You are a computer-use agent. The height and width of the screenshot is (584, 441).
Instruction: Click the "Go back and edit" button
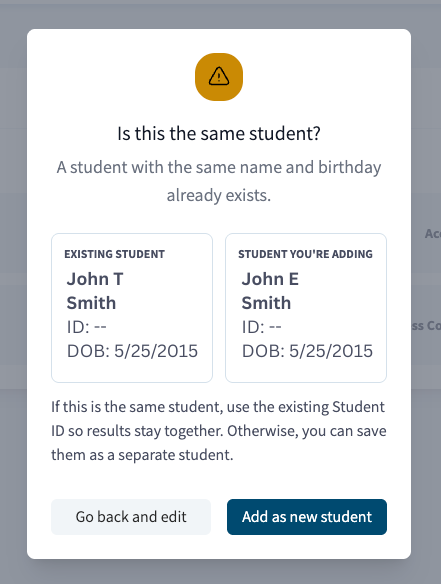[x=131, y=517]
